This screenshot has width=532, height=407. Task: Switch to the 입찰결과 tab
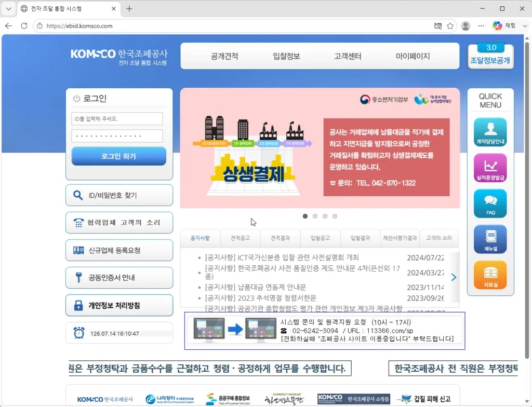tap(361, 238)
